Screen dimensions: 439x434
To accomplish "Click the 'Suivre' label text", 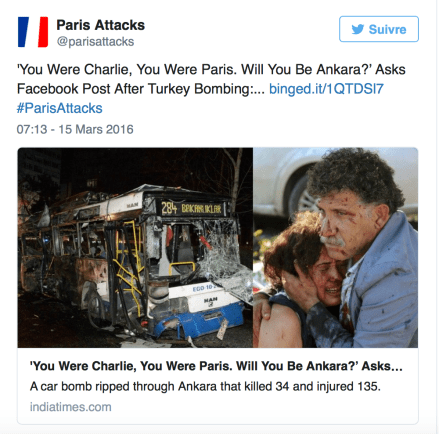I will 387,29.
